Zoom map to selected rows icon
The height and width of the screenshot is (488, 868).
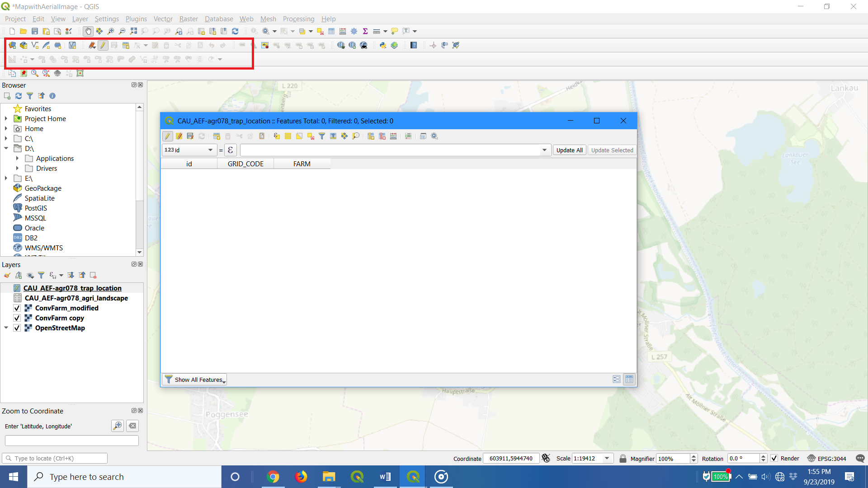[x=356, y=136]
